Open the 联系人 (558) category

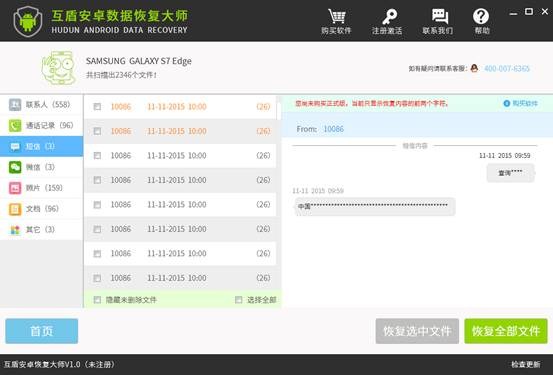pyautogui.click(x=42, y=105)
